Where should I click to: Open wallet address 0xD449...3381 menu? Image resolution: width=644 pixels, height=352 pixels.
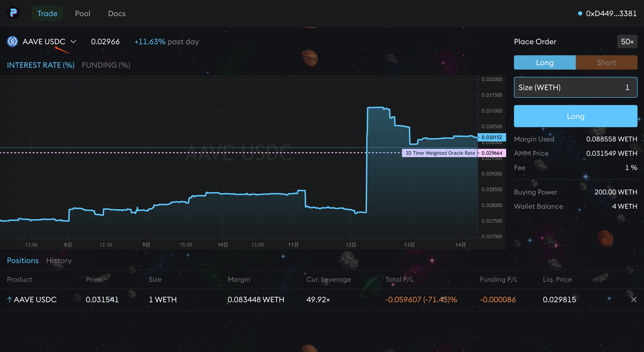[x=611, y=14]
